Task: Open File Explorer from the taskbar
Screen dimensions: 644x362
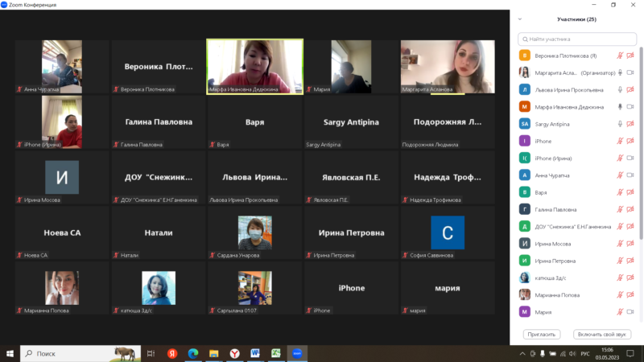Action: pyautogui.click(x=213, y=353)
